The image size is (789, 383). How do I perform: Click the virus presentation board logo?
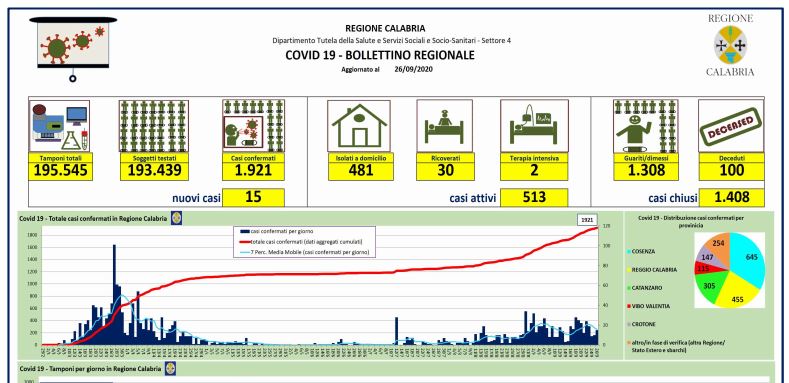(73, 49)
